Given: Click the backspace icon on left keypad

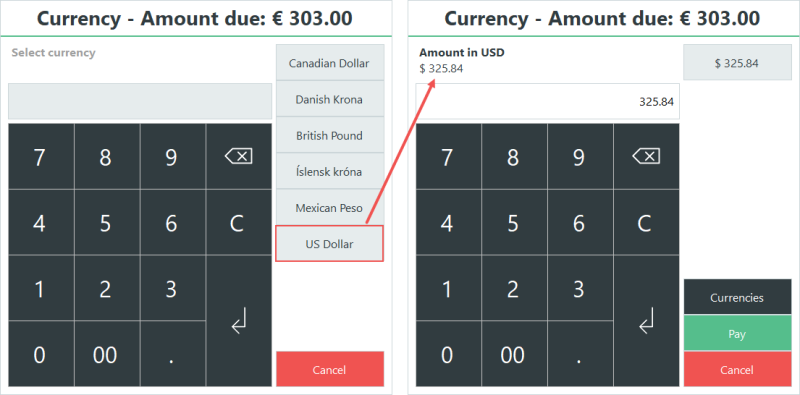Looking at the screenshot, I should [x=239, y=157].
